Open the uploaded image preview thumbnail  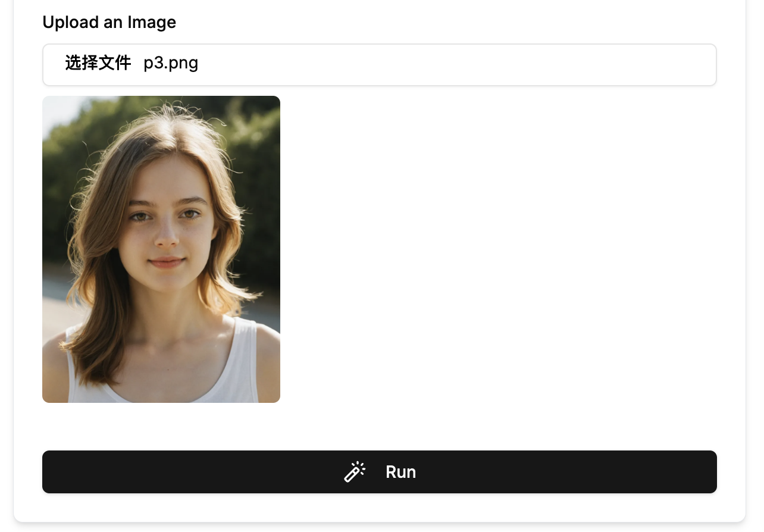coord(161,249)
